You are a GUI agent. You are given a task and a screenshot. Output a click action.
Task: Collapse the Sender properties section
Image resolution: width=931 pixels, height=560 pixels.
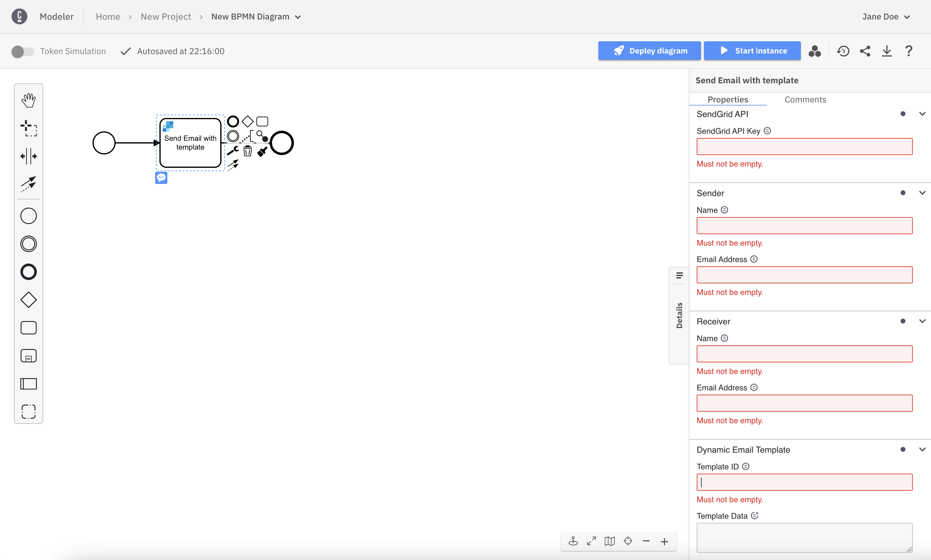pos(922,193)
